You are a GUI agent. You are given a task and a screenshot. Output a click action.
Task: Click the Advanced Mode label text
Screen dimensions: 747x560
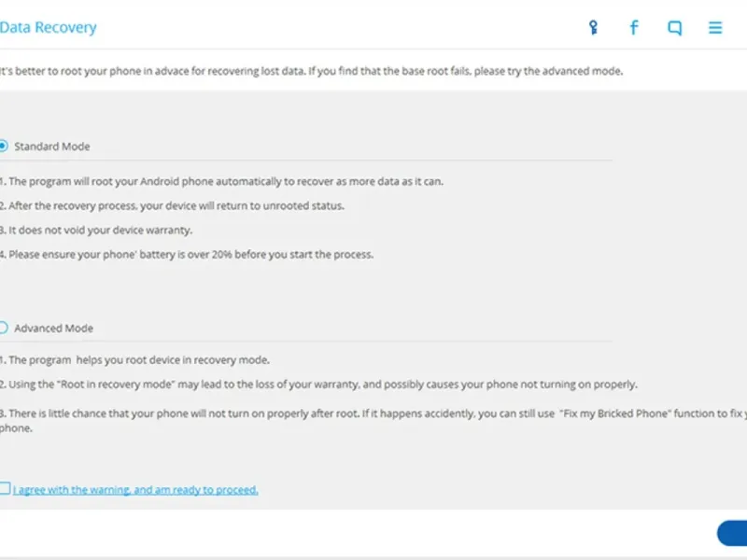point(53,329)
